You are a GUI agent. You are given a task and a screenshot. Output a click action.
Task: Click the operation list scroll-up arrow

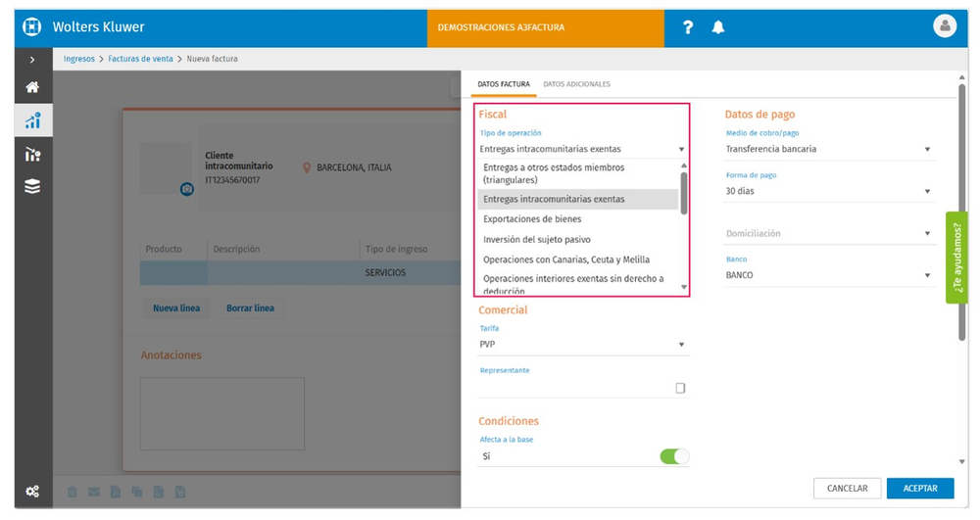tap(684, 165)
